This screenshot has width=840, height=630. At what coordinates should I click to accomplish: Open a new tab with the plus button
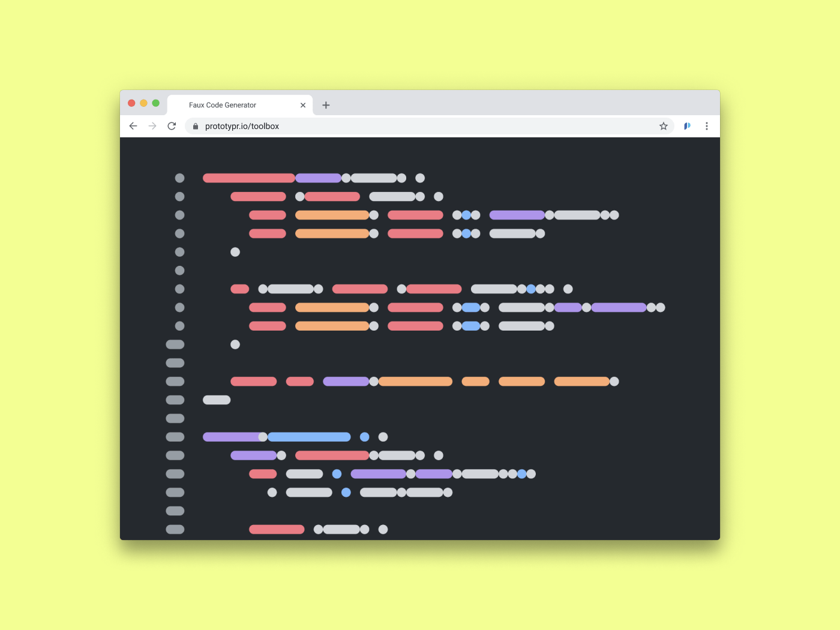tap(326, 105)
